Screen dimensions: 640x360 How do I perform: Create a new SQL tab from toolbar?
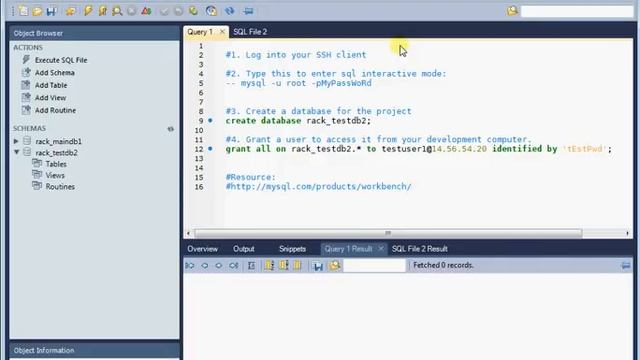click(23, 11)
